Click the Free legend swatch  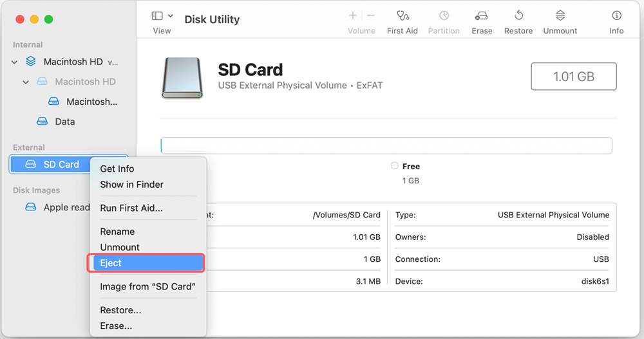pyautogui.click(x=394, y=166)
